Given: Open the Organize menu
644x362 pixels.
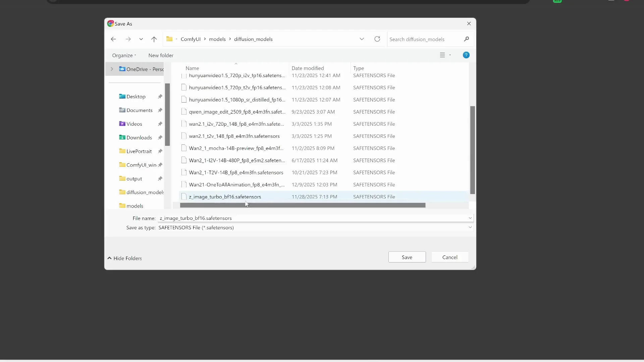Looking at the screenshot, I should click(x=124, y=55).
